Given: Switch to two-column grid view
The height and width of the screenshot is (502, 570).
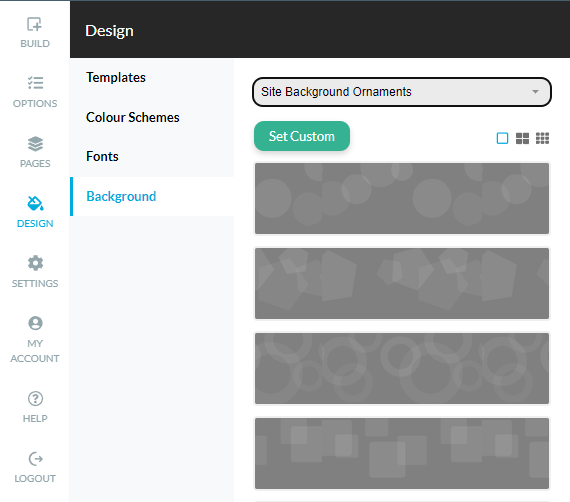Looking at the screenshot, I should (522, 138).
